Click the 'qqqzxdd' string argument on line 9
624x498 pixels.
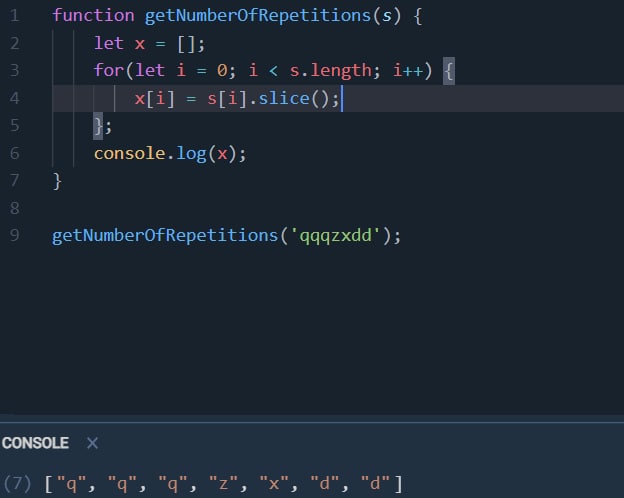[x=335, y=235]
